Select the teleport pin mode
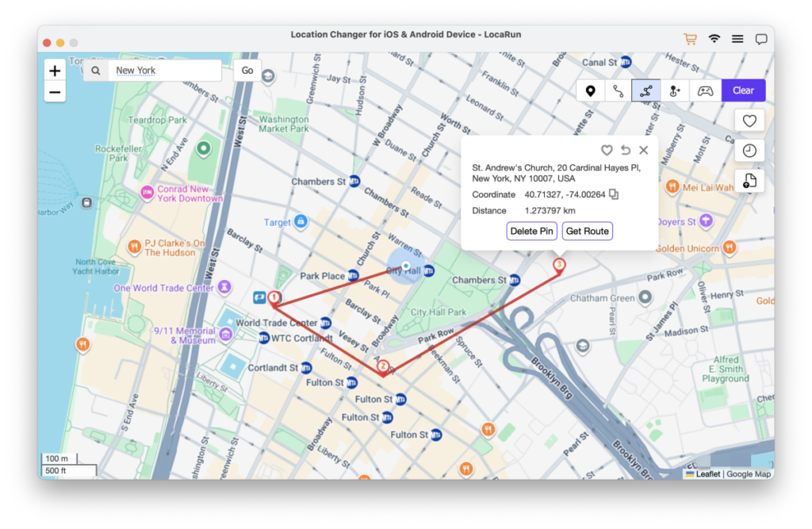Screen dimensions: 812x529 point(590,90)
